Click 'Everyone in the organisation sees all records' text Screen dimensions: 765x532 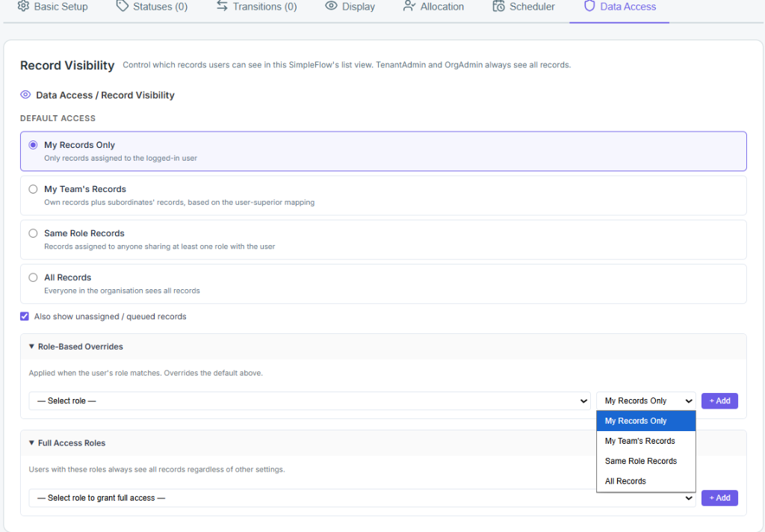pos(122,291)
